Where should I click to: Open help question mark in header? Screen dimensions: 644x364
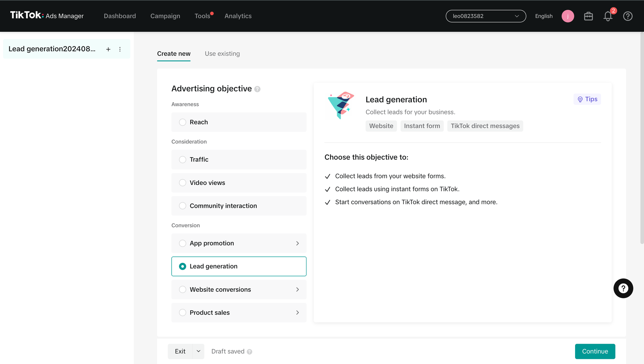coord(628,16)
